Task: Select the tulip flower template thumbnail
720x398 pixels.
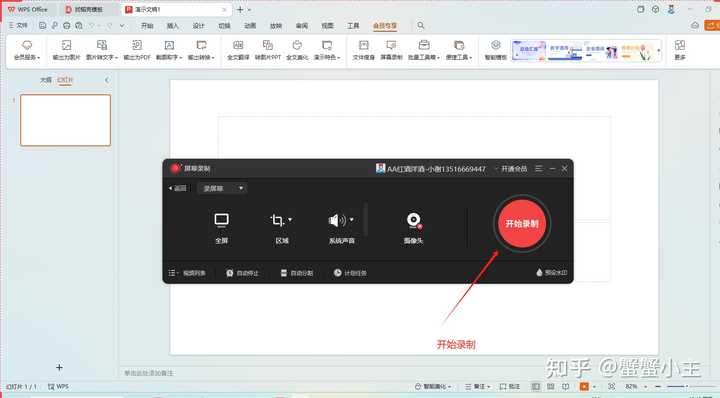Action: click(x=638, y=50)
